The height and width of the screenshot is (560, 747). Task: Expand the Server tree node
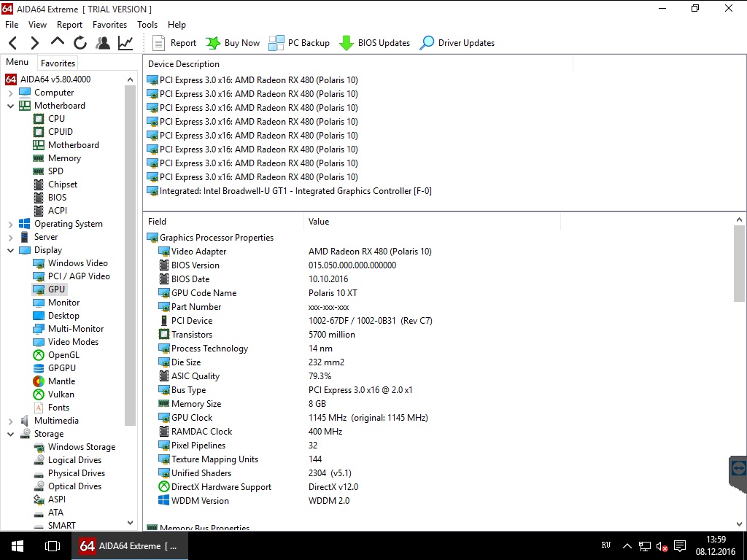pyautogui.click(x=10, y=237)
